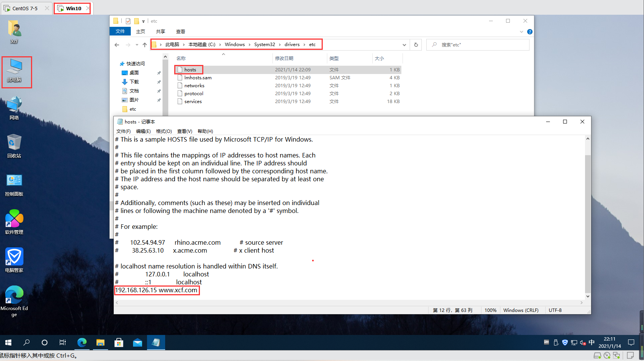Viewport: 644px width, 361px height.
Task: Select the Microsoft Edge desktop shortcut
Action: [14, 301]
